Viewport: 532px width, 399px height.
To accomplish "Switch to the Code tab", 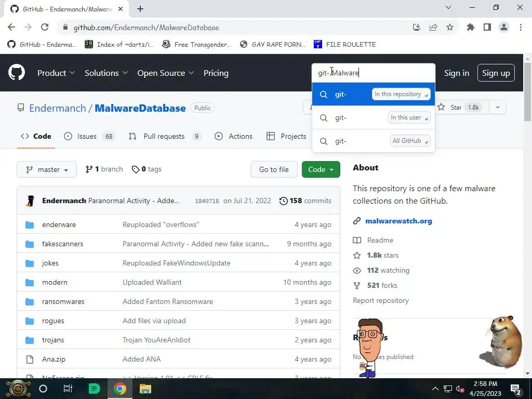I will click(x=36, y=136).
